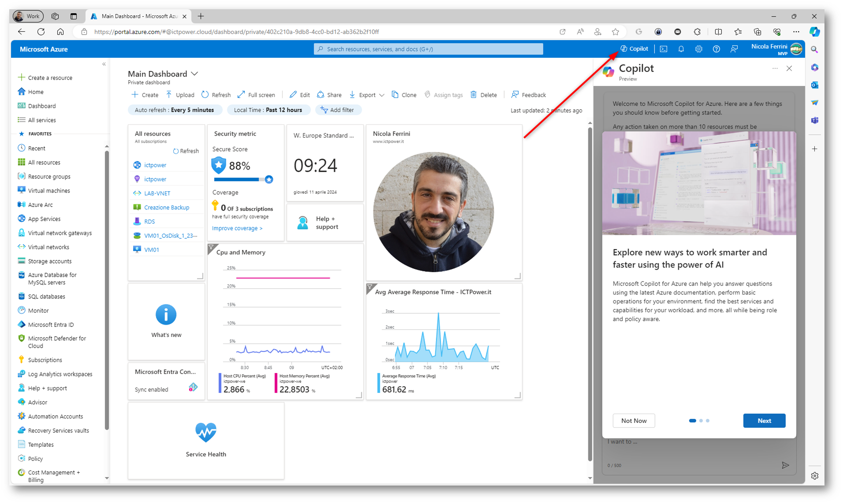Open Resource groups in favorites
The width and height of the screenshot is (843, 504).
(x=49, y=176)
